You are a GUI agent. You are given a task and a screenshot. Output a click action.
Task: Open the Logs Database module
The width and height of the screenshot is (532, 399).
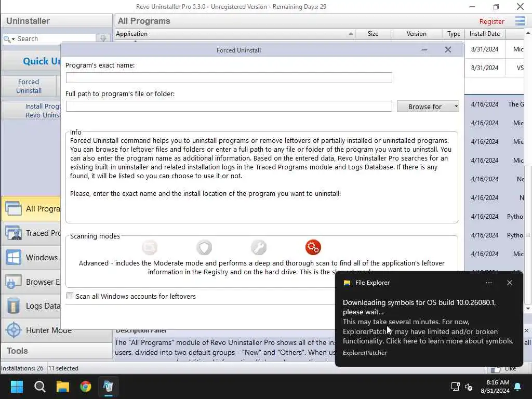tap(31, 306)
